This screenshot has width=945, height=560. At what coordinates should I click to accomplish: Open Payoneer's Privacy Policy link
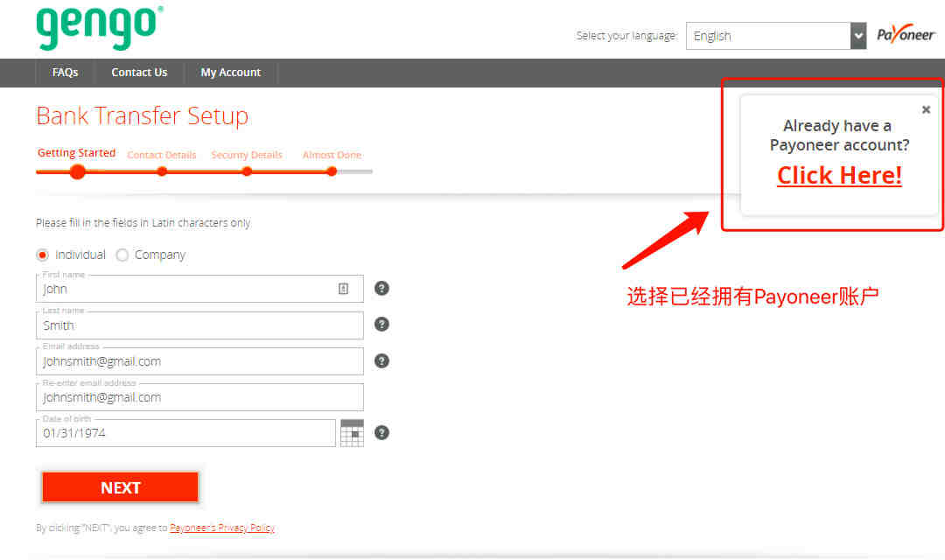click(222, 528)
